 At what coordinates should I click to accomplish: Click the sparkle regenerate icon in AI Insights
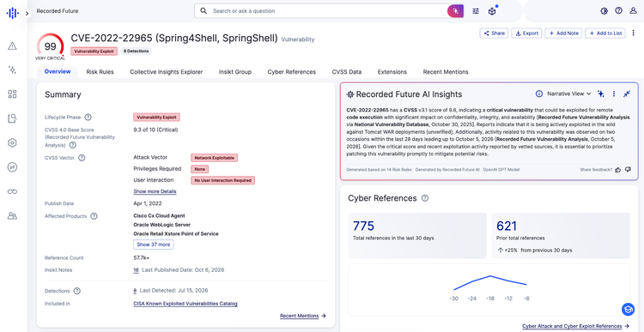click(601, 94)
